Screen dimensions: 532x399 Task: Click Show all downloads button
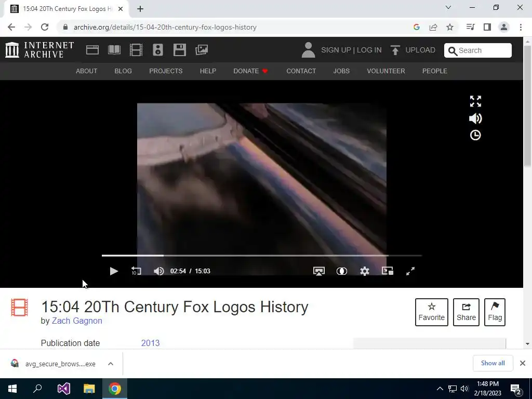pos(493,363)
